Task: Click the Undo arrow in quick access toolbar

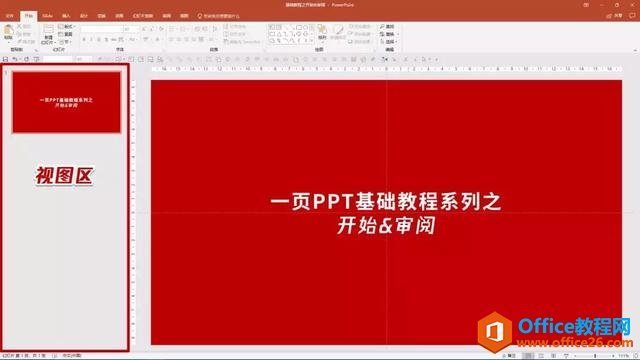Action: [15, 59]
